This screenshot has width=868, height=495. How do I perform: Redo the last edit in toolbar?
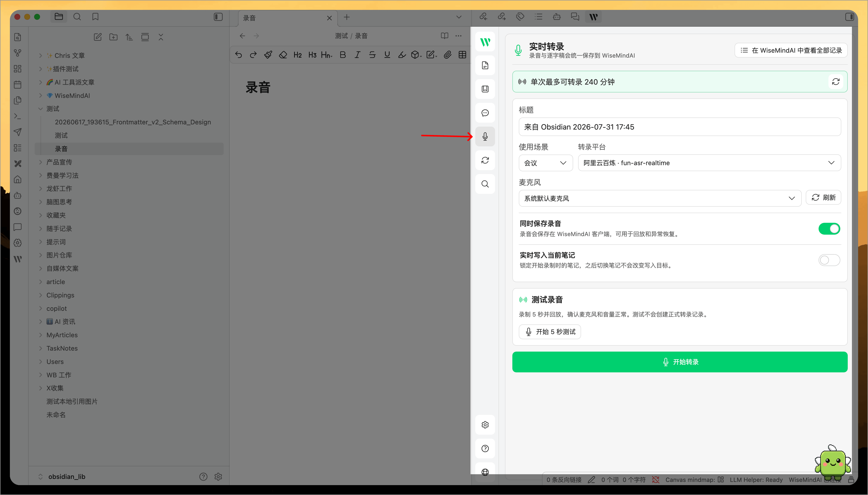253,55
